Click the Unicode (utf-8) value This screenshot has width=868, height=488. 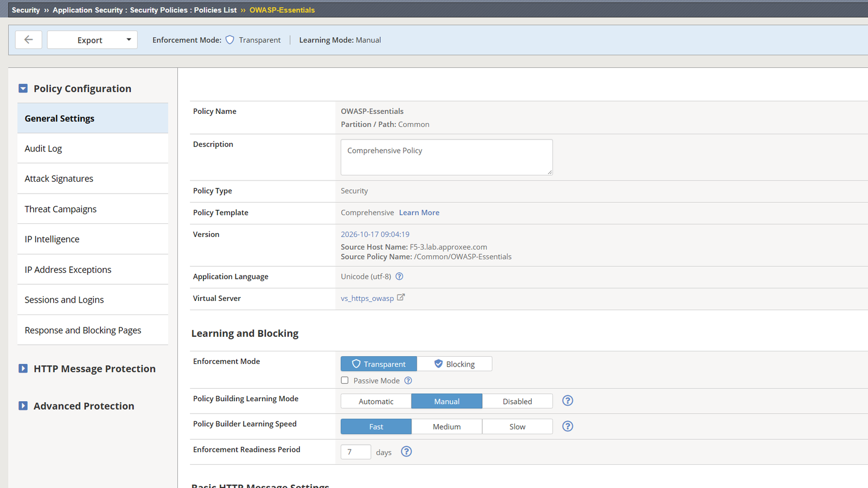pos(366,277)
